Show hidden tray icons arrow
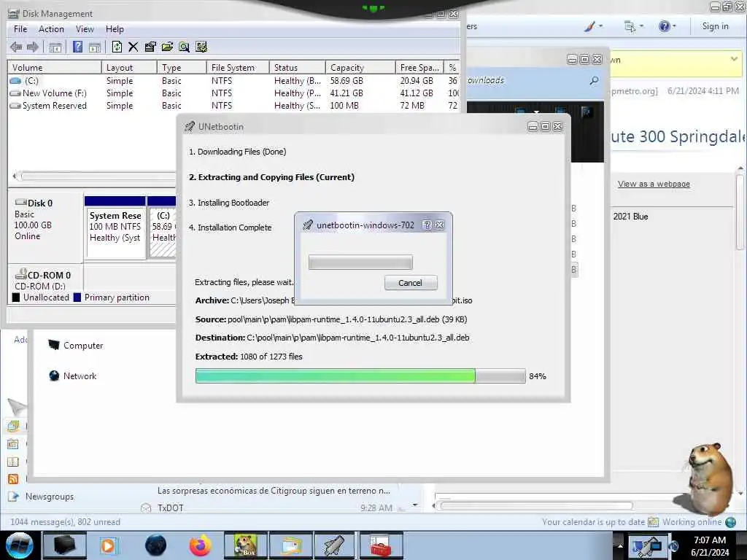747x560 pixels. click(x=620, y=545)
